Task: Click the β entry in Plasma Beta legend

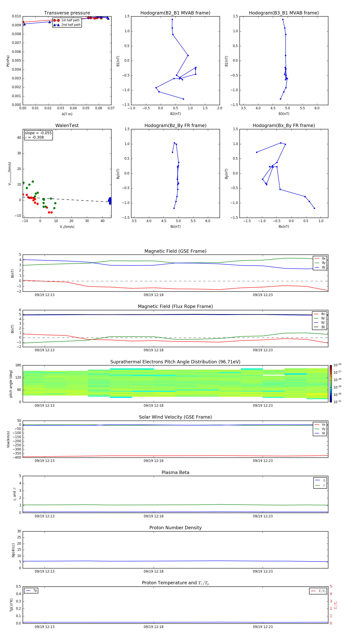Action: point(320,485)
